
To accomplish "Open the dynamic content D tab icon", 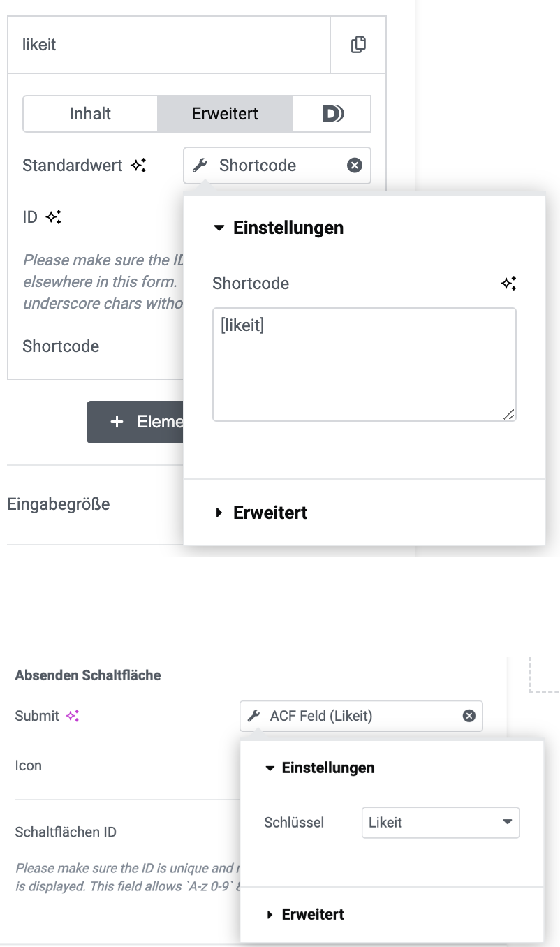I will (x=332, y=114).
